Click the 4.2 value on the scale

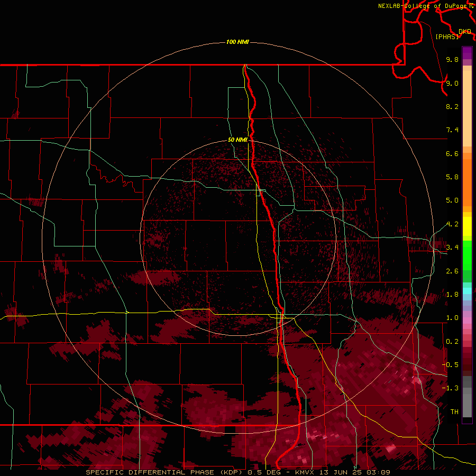452,224
